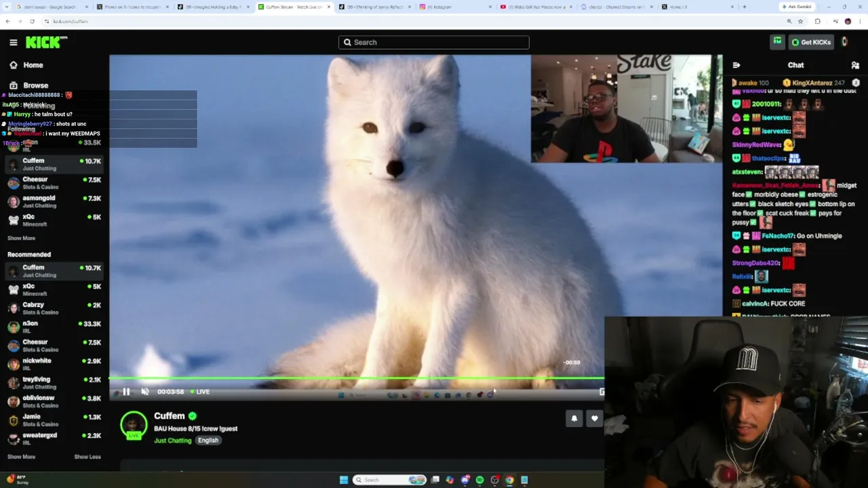This screenshot has height=488, width=868.
Task: Open Cuffem in the Recommended list
Action: tap(54, 271)
